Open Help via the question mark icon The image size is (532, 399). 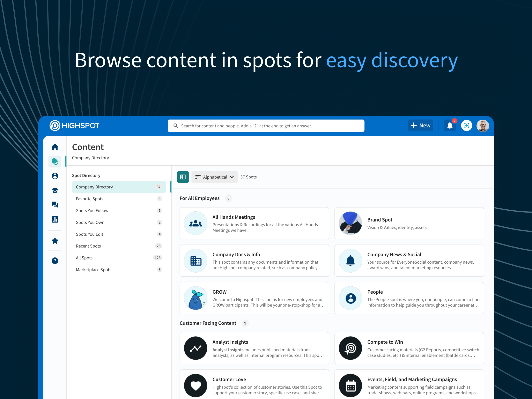pos(55,260)
